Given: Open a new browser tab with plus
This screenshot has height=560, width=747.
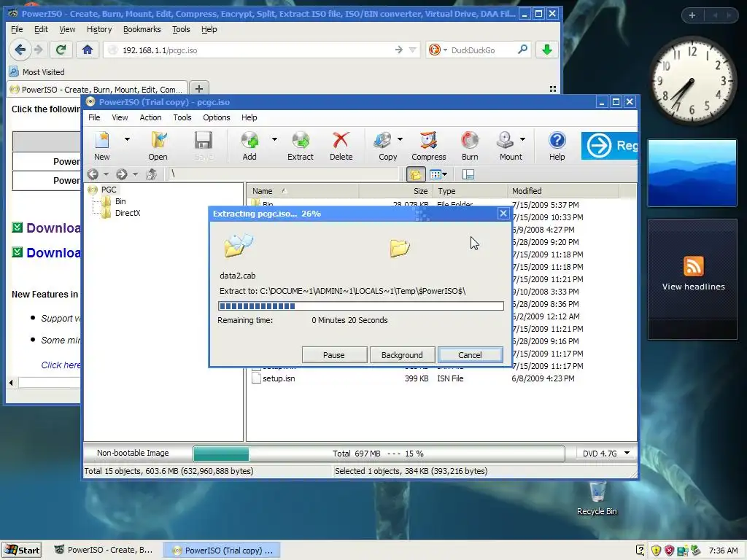Looking at the screenshot, I should coord(199,88).
